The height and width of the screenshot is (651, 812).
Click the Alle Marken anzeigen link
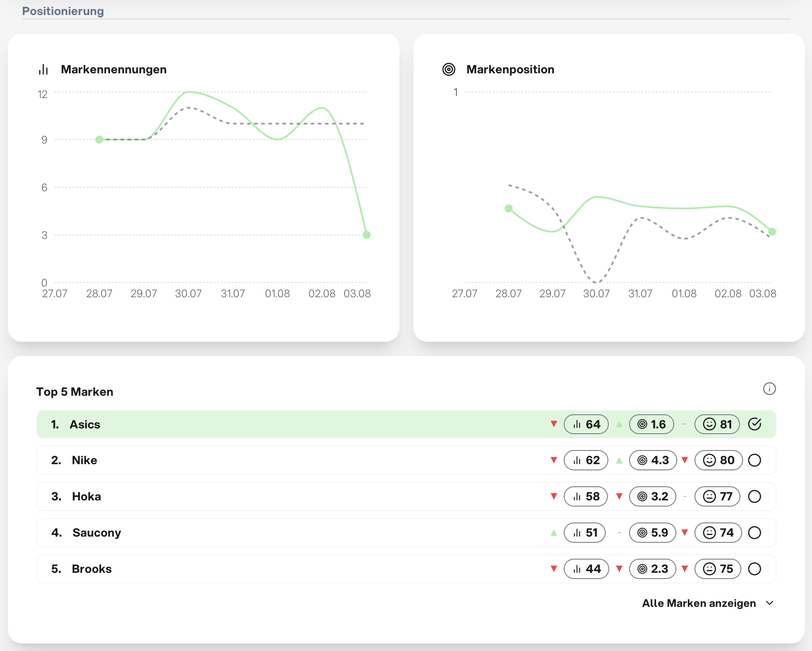(x=699, y=603)
